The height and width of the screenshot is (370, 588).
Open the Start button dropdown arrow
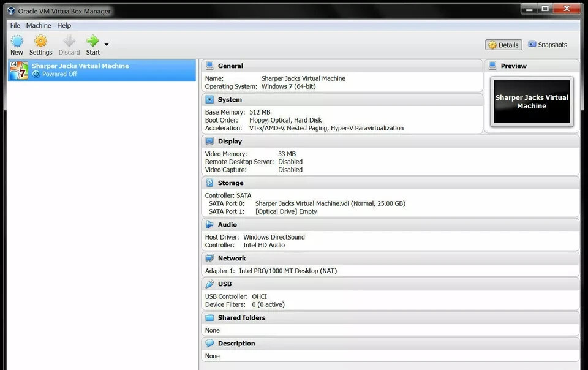click(x=107, y=45)
